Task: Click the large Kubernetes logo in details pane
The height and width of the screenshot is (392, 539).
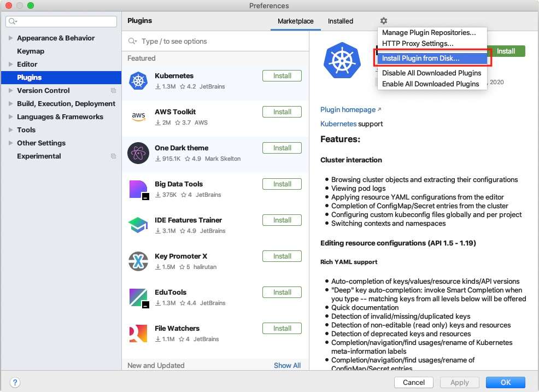Action: pyautogui.click(x=342, y=60)
